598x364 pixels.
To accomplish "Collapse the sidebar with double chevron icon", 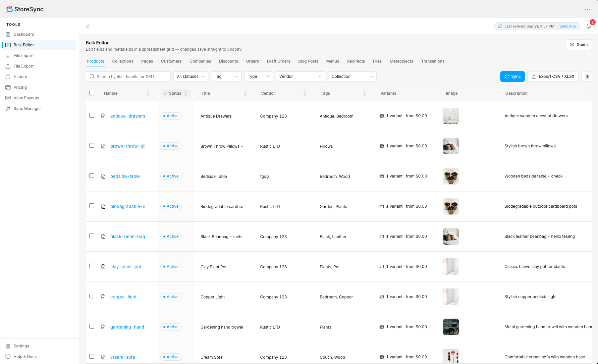I will tap(88, 26).
